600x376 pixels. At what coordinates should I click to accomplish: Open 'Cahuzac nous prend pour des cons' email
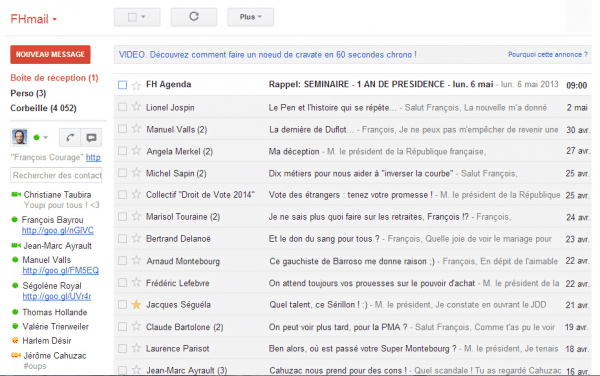[338, 370]
